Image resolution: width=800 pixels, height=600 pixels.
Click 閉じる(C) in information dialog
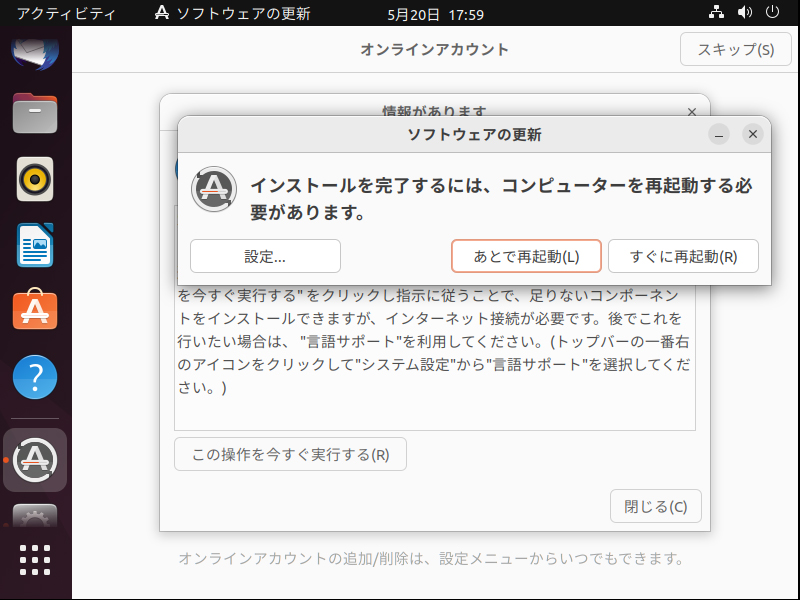click(x=656, y=506)
